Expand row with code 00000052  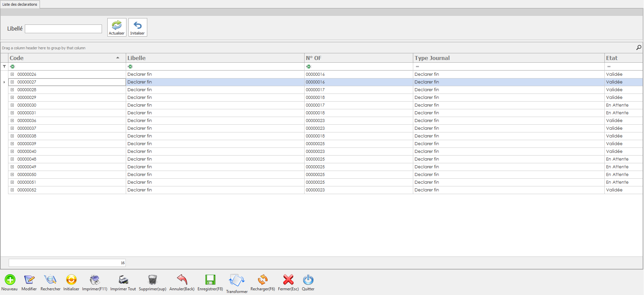pos(12,190)
